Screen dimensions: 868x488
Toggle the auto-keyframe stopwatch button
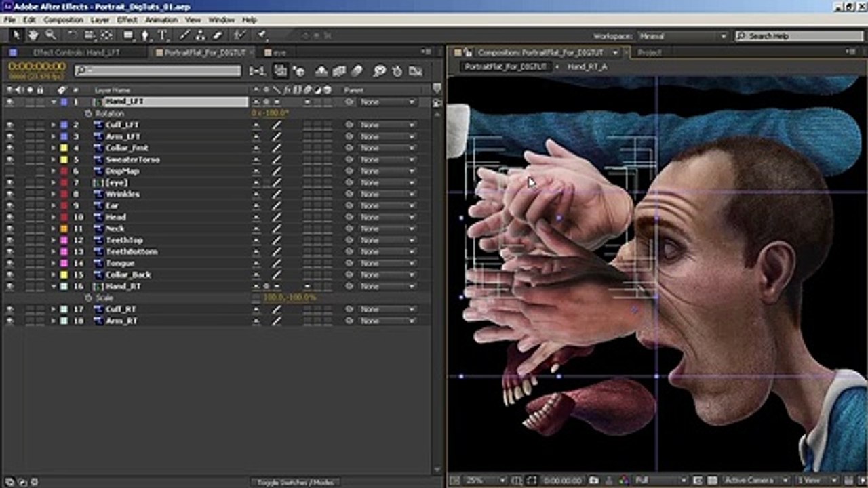click(x=397, y=70)
